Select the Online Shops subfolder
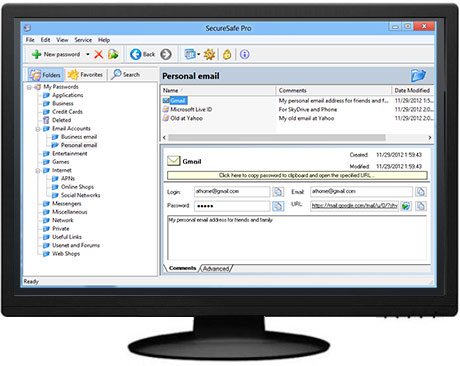This screenshot has height=366, width=460. (77, 187)
